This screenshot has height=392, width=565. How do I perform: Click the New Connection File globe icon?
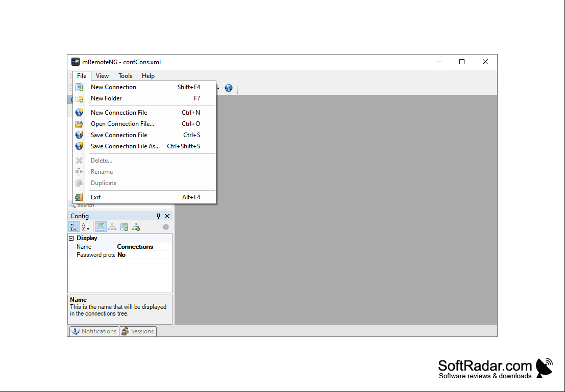(x=79, y=113)
